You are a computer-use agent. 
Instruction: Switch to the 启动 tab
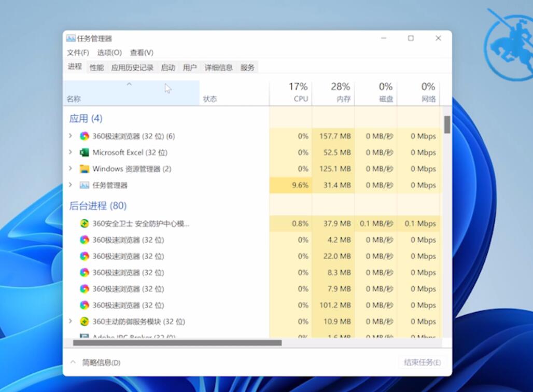click(x=168, y=67)
